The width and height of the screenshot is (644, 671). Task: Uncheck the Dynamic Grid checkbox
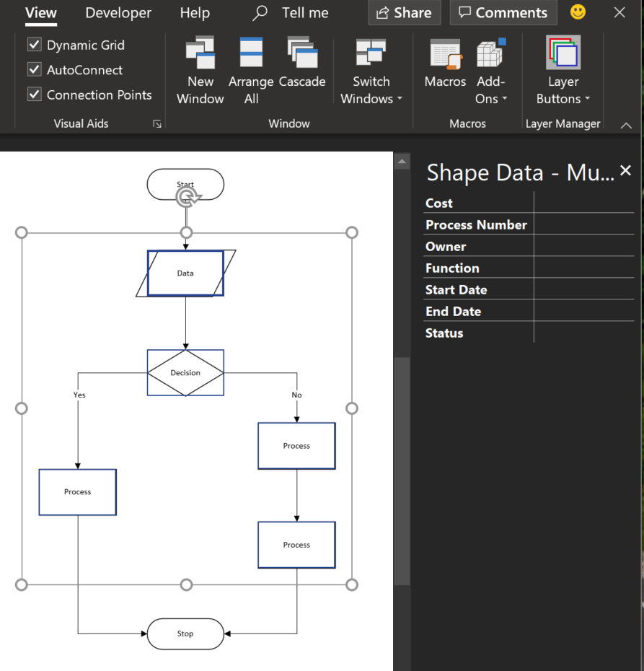pyautogui.click(x=35, y=45)
